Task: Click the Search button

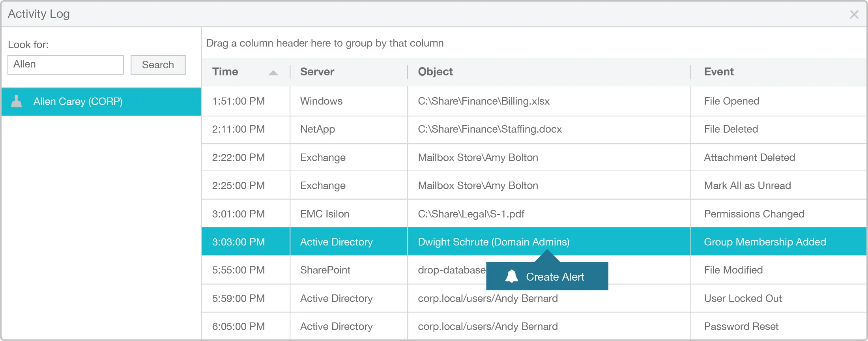Action: click(158, 65)
